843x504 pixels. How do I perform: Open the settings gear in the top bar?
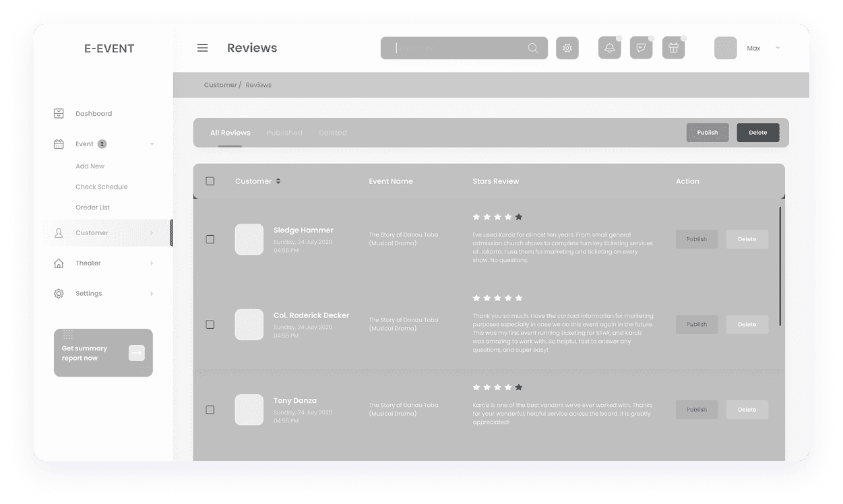pos(567,48)
